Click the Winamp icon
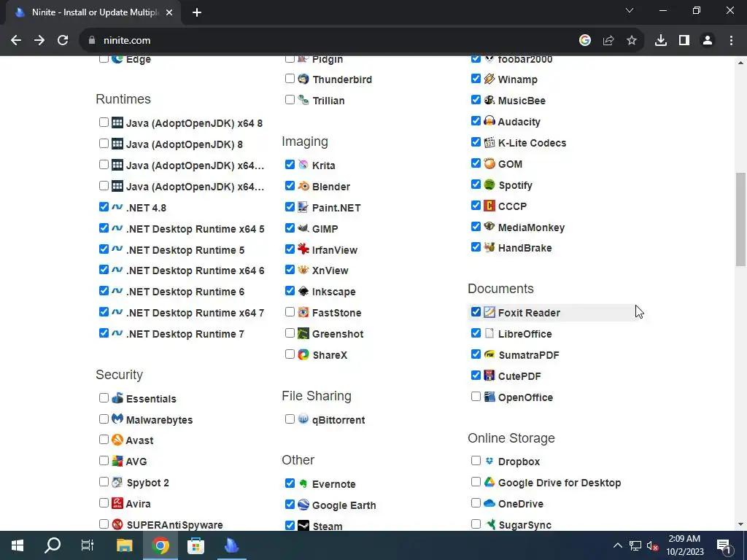This screenshot has width=747, height=560. [x=489, y=79]
